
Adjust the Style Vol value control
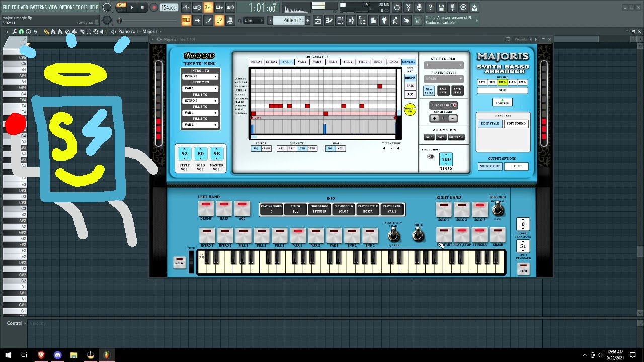pyautogui.click(x=185, y=154)
